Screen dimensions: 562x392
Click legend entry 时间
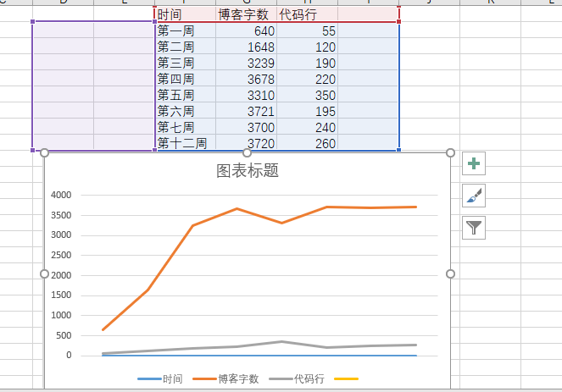[x=160, y=378]
